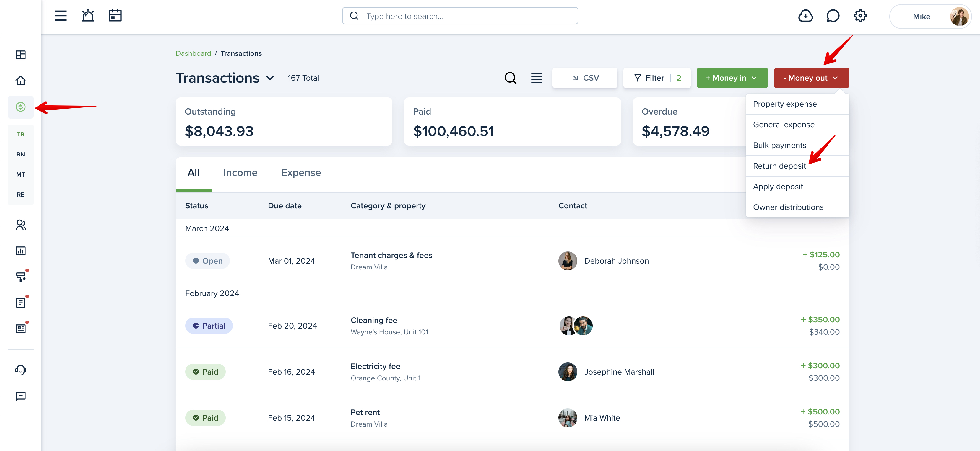Choose Property expense from menu

797,104
